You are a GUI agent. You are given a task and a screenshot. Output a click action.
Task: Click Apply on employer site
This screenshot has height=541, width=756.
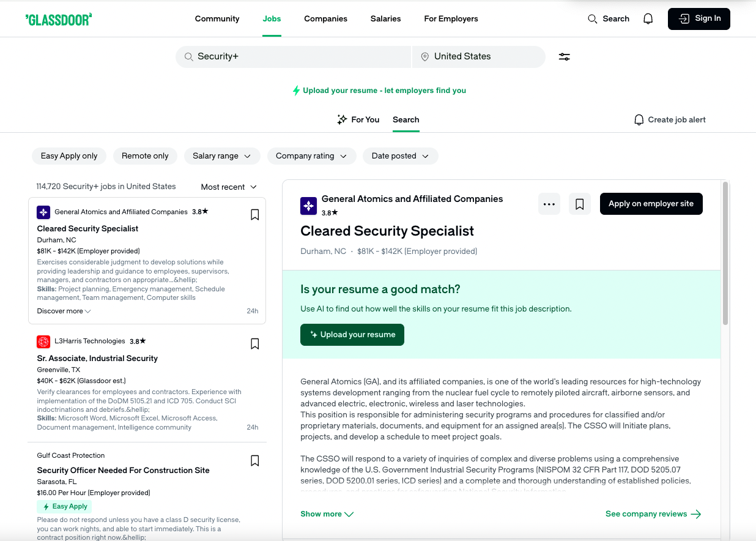pyautogui.click(x=651, y=203)
